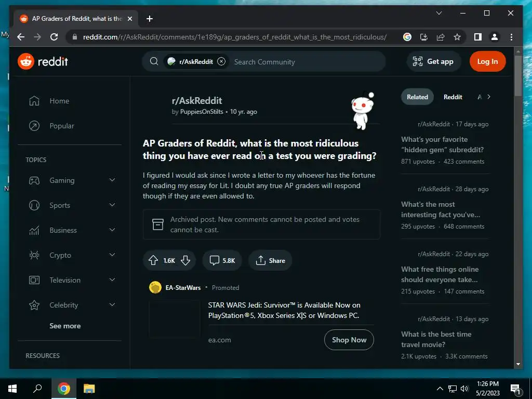This screenshot has width=532, height=399.
Task: Click the Home house icon
Action: 34,101
